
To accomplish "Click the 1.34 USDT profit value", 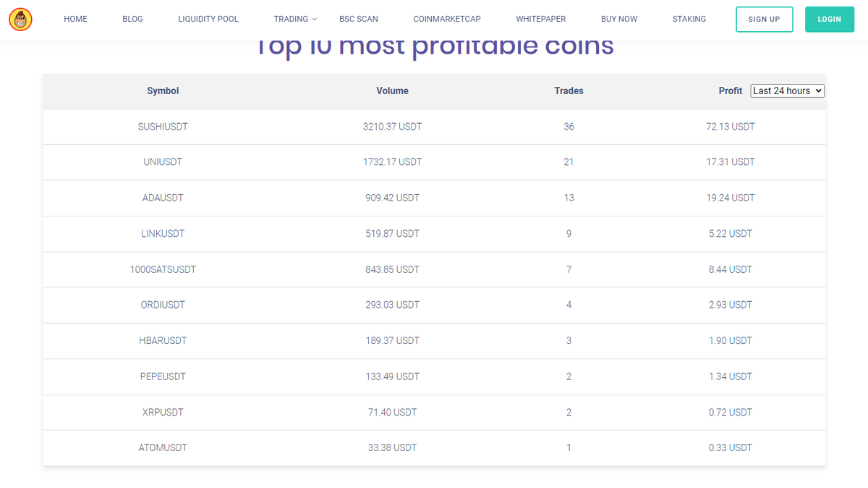I will tap(731, 376).
